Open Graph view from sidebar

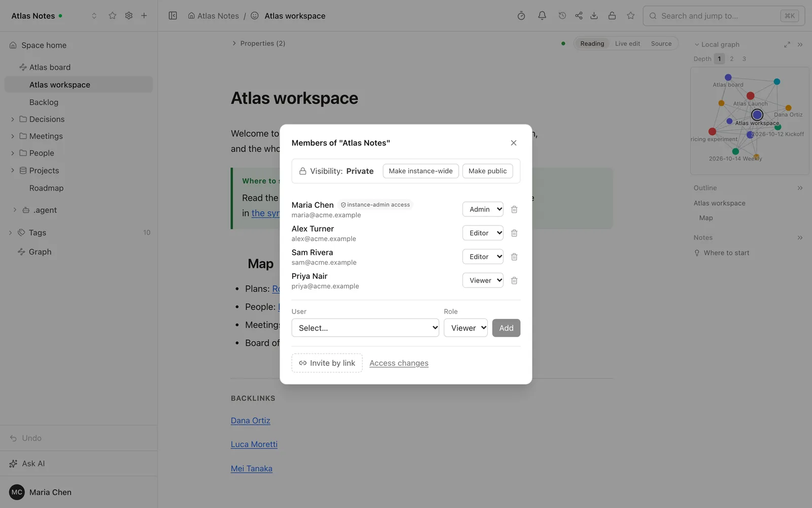pyautogui.click(x=40, y=252)
